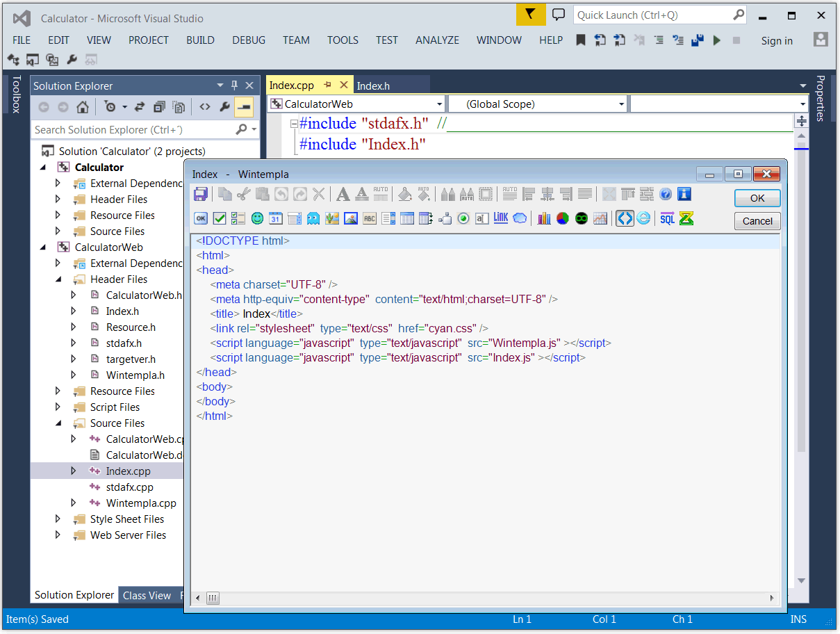This screenshot has width=840, height=634.
Task: Toggle Auto Hide pin on Solution Explorer
Action: [235, 85]
